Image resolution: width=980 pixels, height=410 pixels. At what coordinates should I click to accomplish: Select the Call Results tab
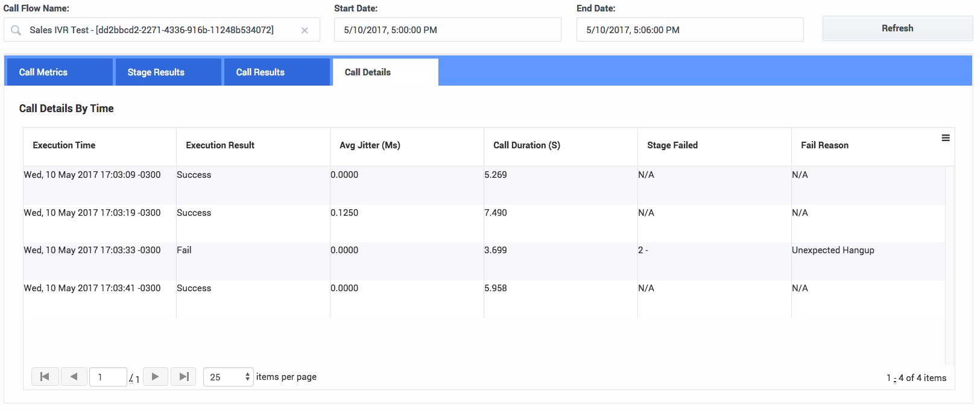click(276, 72)
